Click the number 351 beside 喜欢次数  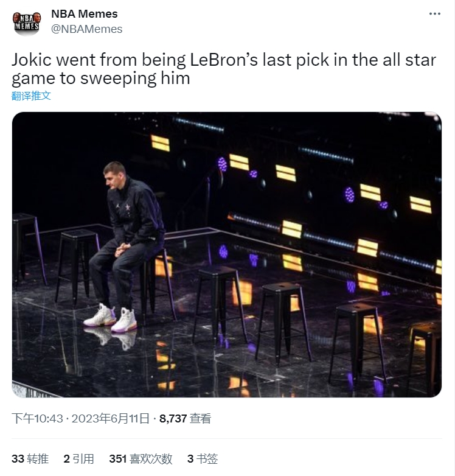pyautogui.click(x=117, y=458)
